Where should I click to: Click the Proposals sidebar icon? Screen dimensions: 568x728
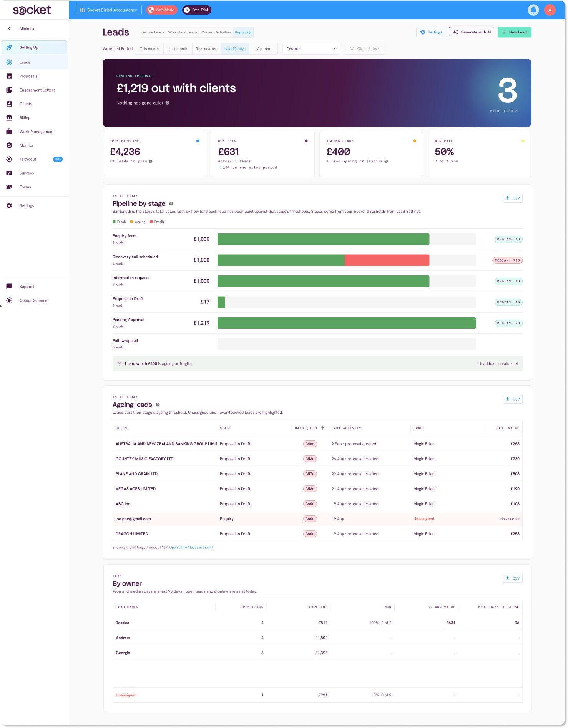9,76
